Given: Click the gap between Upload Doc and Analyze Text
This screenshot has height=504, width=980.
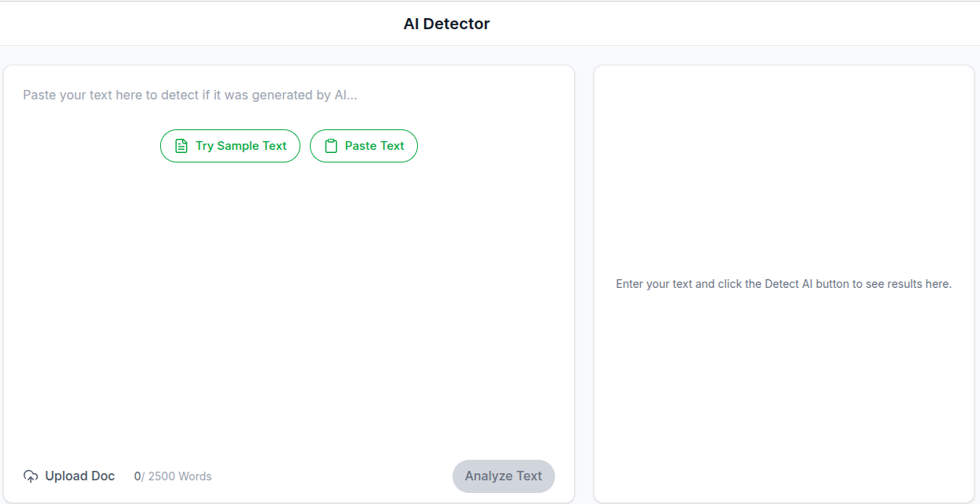Looking at the screenshot, I should pos(331,476).
